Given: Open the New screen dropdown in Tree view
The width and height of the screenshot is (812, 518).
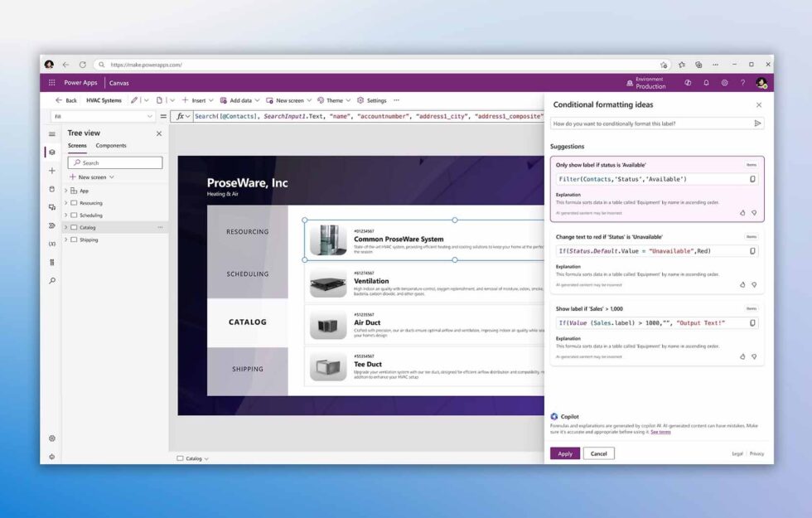Looking at the screenshot, I should [x=111, y=177].
